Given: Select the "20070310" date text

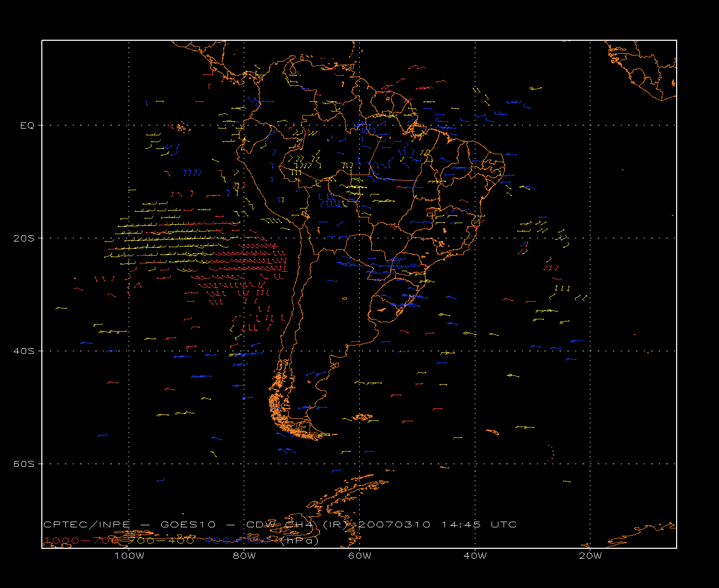Looking at the screenshot, I should click(x=394, y=524).
